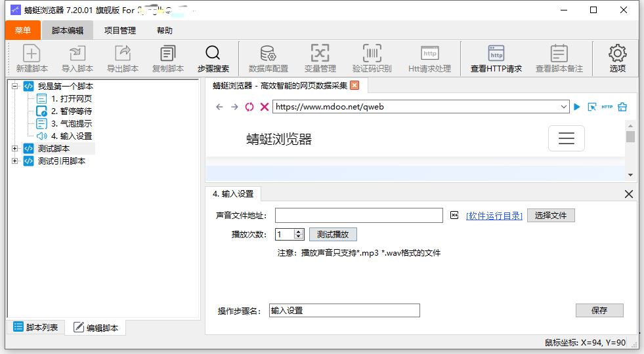This screenshot has height=354, width=644.
Task: Click the 声音文件地址 input field
Action: 358,216
